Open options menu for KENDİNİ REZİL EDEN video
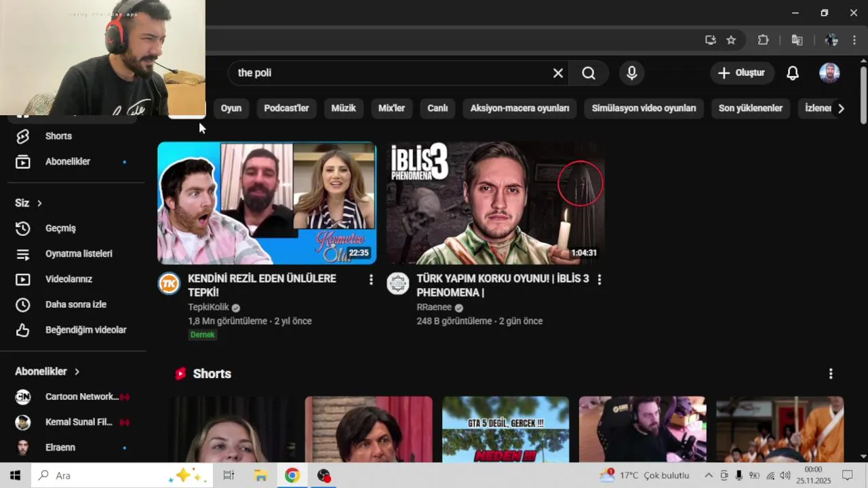 pos(370,279)
